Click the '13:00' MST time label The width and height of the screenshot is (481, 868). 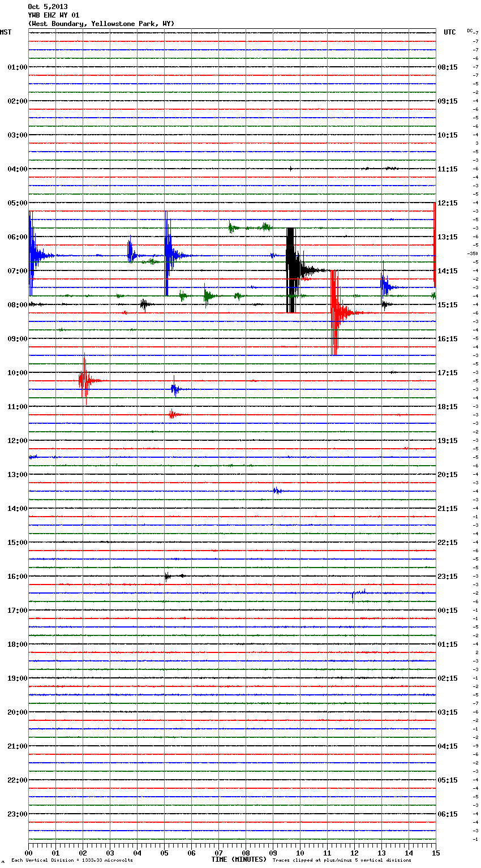coord(18,475)
